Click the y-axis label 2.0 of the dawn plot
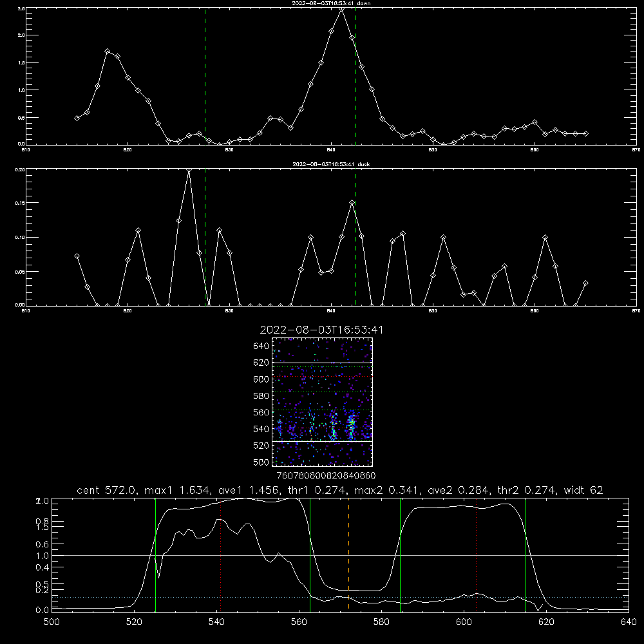The height and width of the screenshot is (644, 644). click(x=21, y=35)
